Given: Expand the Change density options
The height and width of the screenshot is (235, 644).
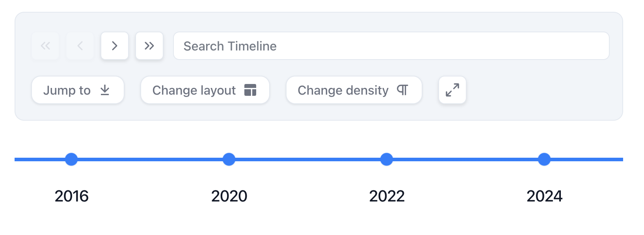Looking at the screenshot, I should [x=354, y=90].
